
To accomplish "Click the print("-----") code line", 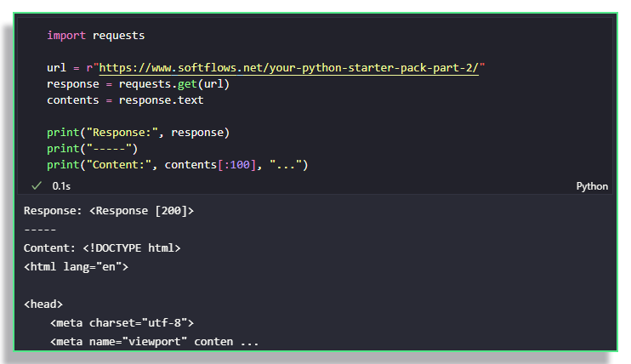I will point(92,148).
